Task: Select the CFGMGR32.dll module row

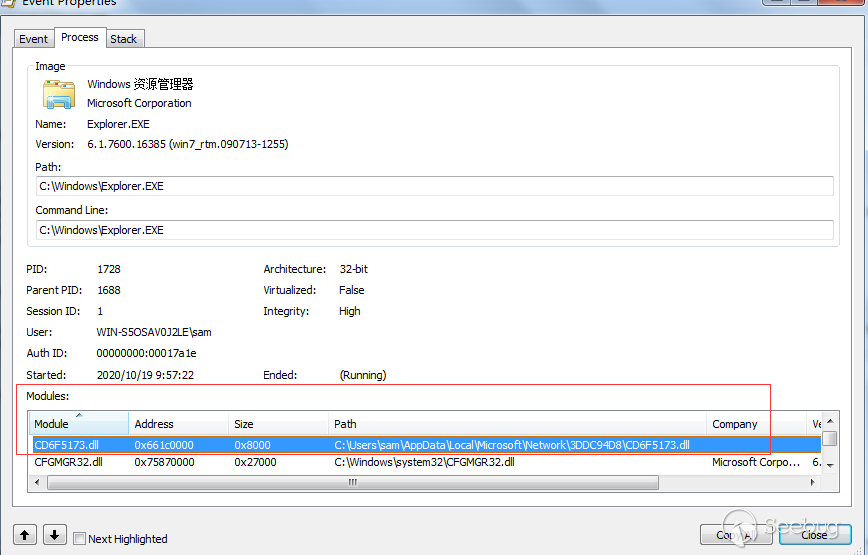Action: coord(425,462)
